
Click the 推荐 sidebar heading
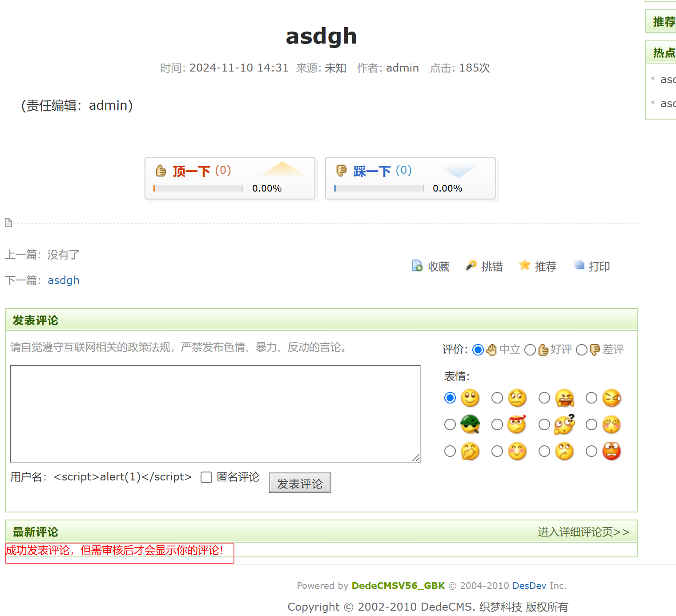(664, 22)
